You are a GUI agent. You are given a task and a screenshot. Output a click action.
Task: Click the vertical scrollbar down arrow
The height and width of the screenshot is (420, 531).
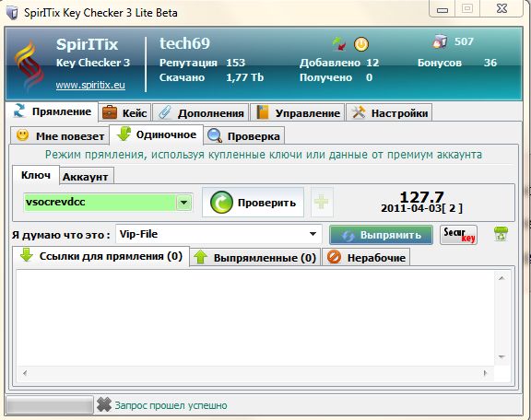[501, 356]
